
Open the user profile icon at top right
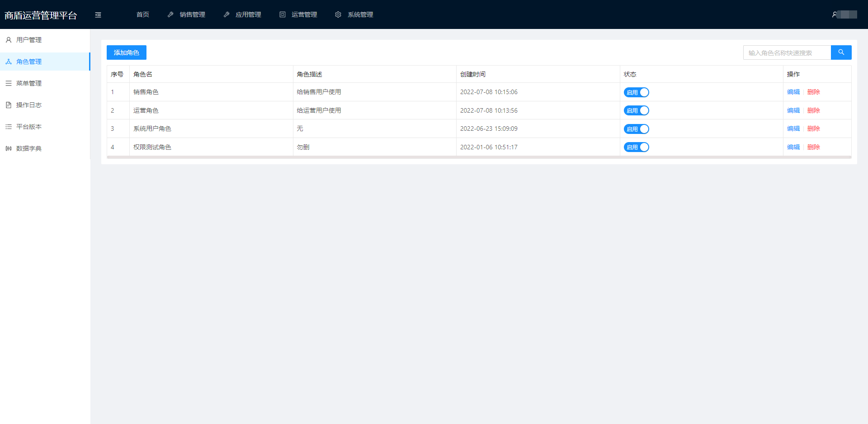point(835,14)
